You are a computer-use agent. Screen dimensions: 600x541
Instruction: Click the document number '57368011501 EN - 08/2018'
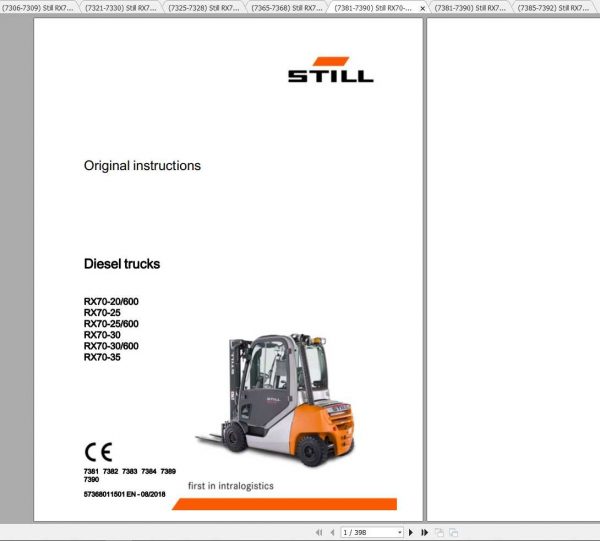[124, 494]
